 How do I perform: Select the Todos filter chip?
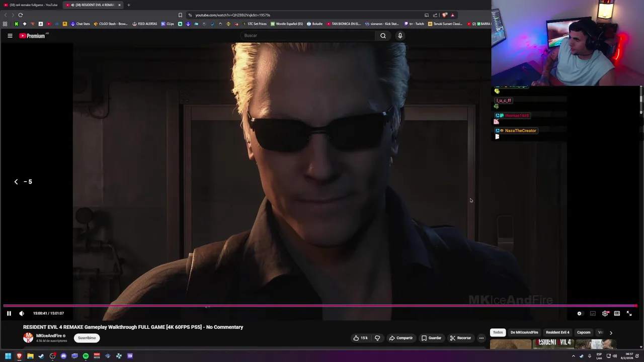(498, 332)
